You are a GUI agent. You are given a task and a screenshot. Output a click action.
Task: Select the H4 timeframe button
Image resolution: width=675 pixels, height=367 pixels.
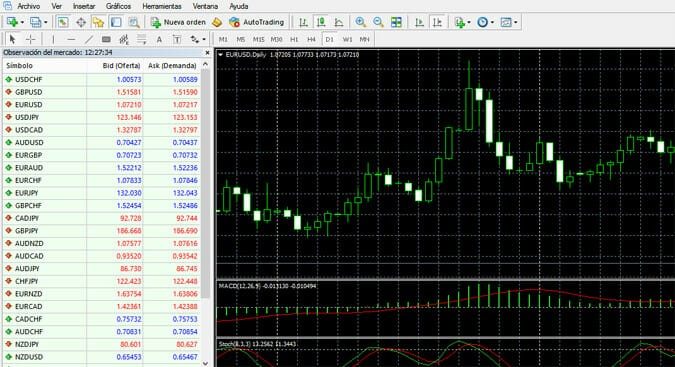pos(311,39)
